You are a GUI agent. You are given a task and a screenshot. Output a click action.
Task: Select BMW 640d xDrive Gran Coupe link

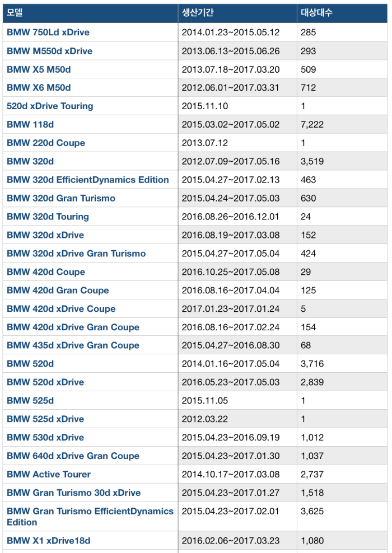(x=73, y=456)
